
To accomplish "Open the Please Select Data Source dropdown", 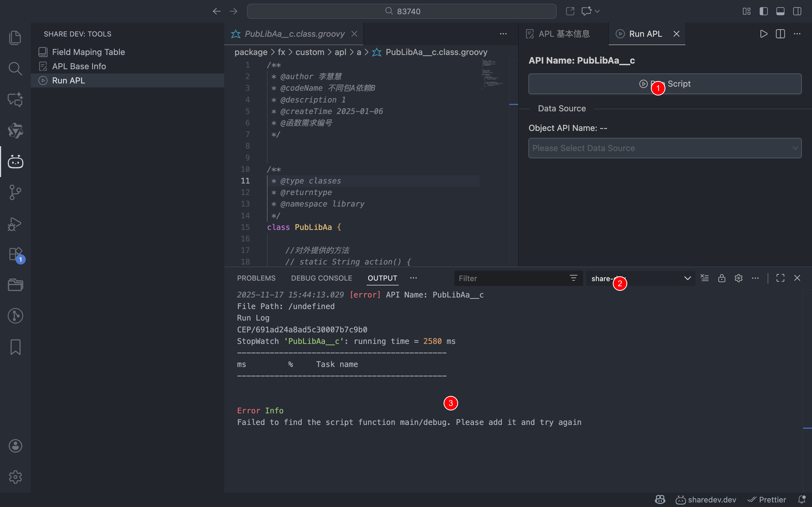I will coord(664,148).
